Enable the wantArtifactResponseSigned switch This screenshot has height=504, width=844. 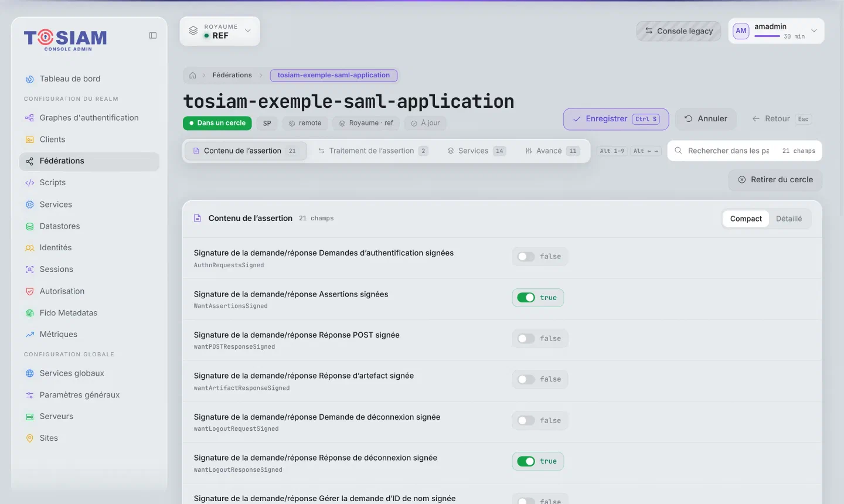[526, 380]
